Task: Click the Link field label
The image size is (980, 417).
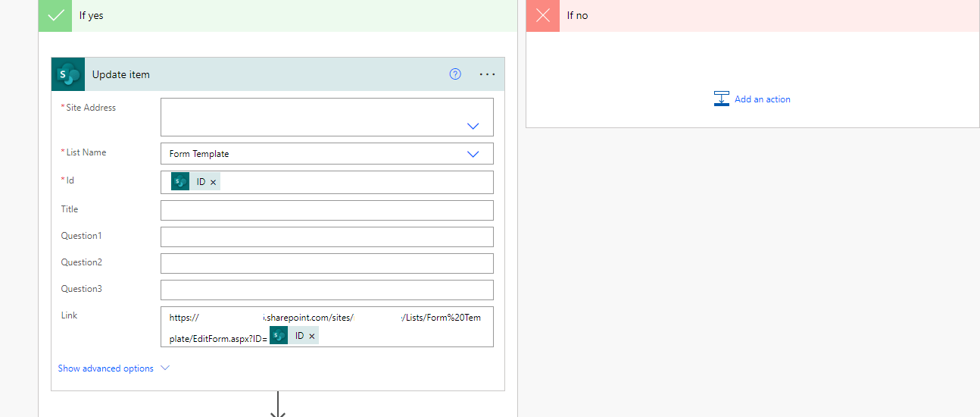Action: click(70, 315)
